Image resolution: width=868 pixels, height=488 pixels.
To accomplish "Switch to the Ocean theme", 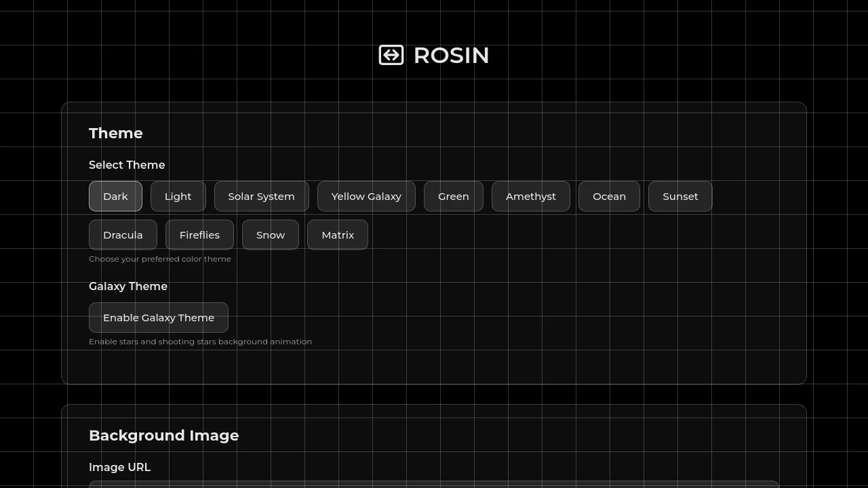I will tap(609, 197).
